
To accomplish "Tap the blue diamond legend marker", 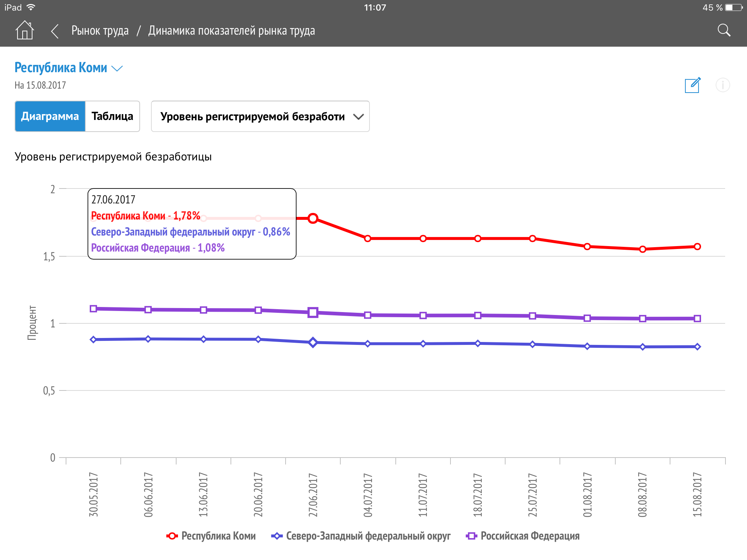I will (x=277, y=536).
